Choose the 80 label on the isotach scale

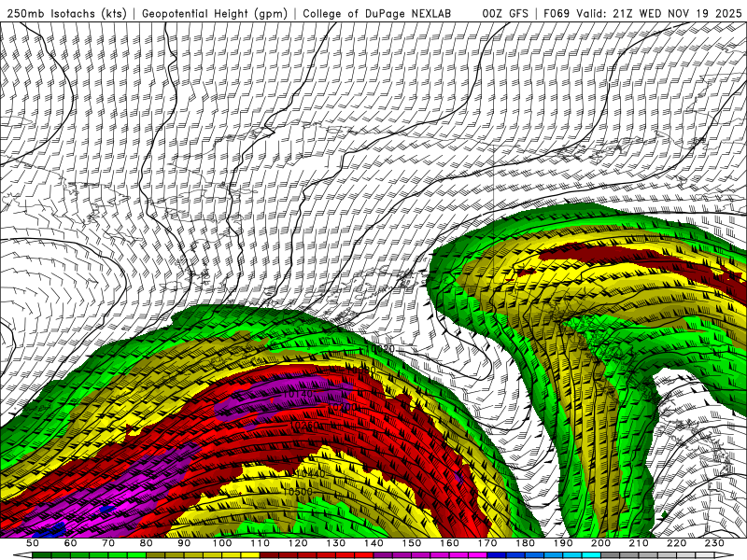pos(147,543)
